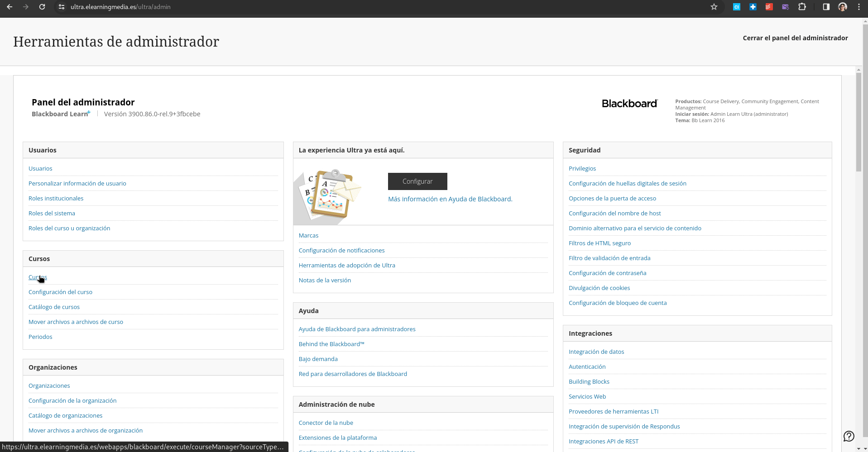Open Proveedores de herramientas LTI link

click(614, 411)
